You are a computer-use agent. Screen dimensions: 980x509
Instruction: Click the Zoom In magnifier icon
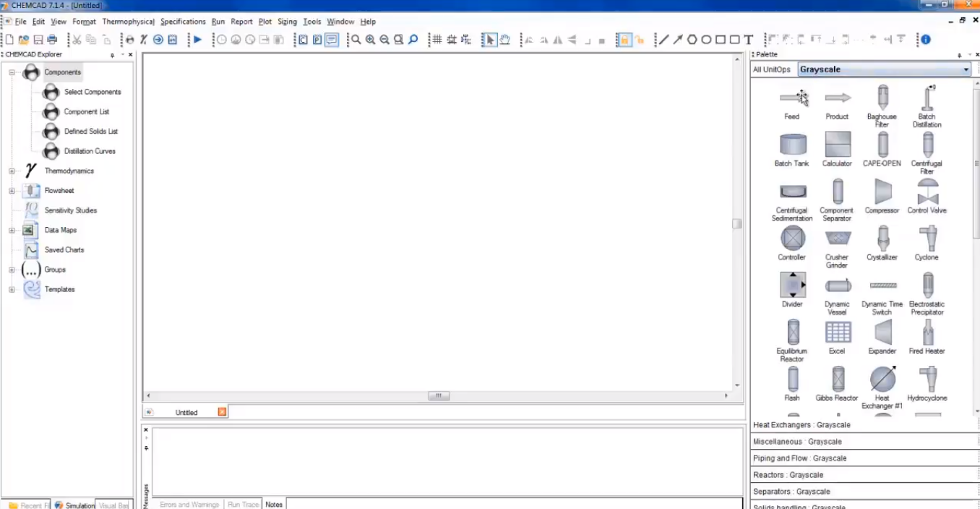(x=370, y=40)
